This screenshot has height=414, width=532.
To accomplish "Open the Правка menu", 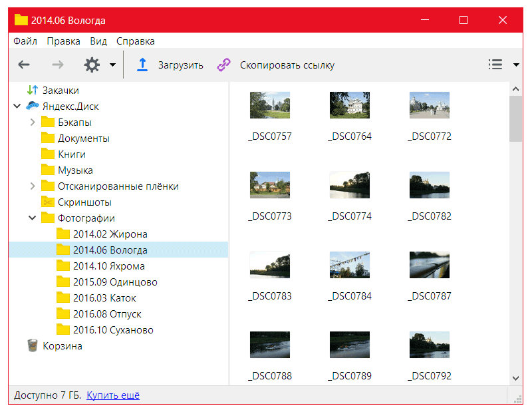I will point(63,41).
